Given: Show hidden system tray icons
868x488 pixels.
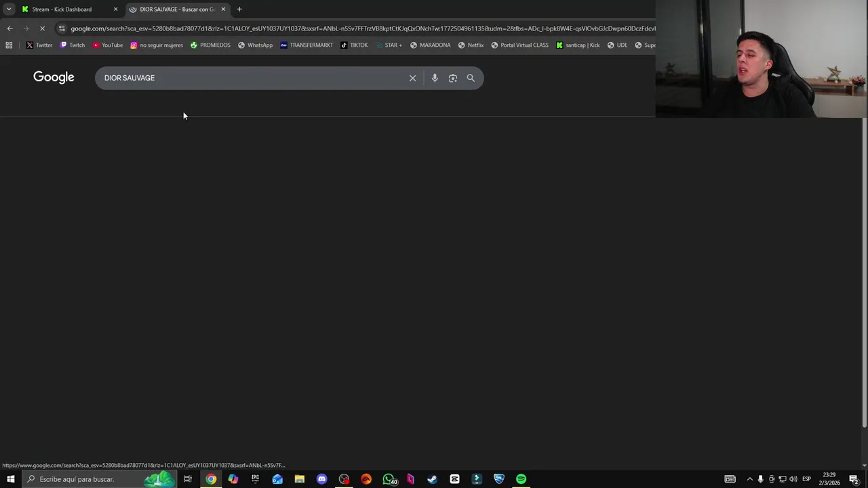Looking at the screenshot, I should tap(749, 479).
